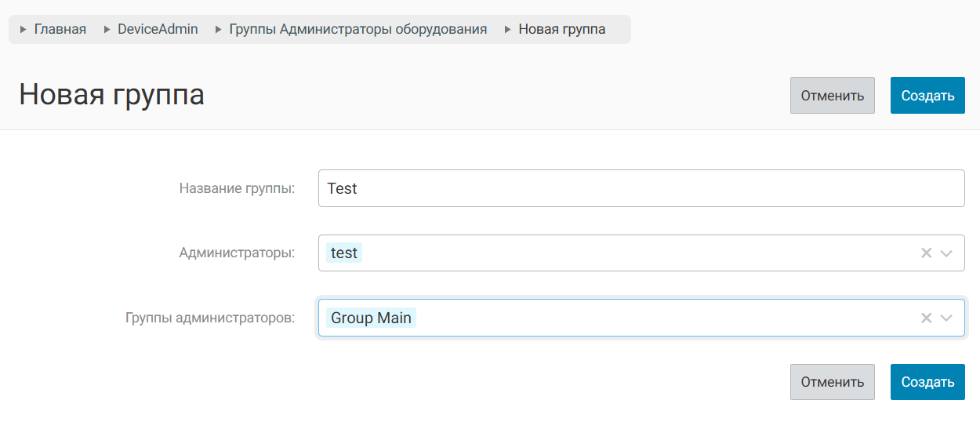Expand the Администраторы dropdown chevron
This screenshot has height=422, width=980.
946,253
